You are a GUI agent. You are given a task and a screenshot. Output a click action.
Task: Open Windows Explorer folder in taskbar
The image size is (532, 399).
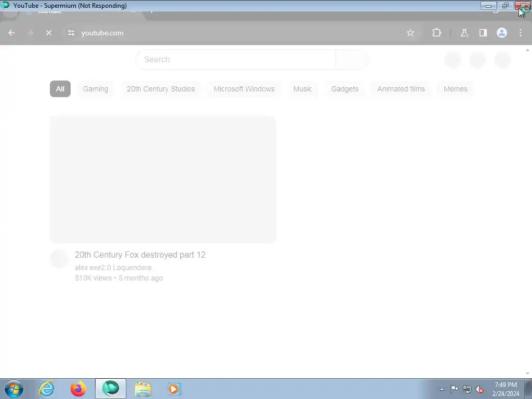tap(143, 389)
